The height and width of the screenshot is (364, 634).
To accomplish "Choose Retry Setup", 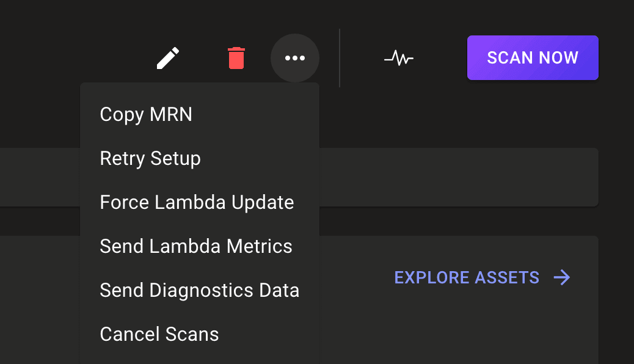I will [150, 158].
